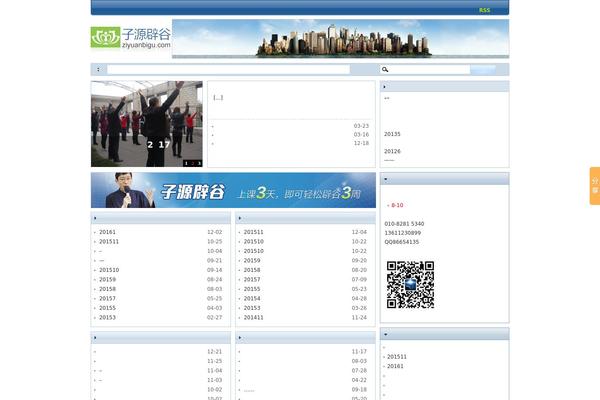
Task: Click the red 8-10 link in sidebar
Action: (397, 205)
